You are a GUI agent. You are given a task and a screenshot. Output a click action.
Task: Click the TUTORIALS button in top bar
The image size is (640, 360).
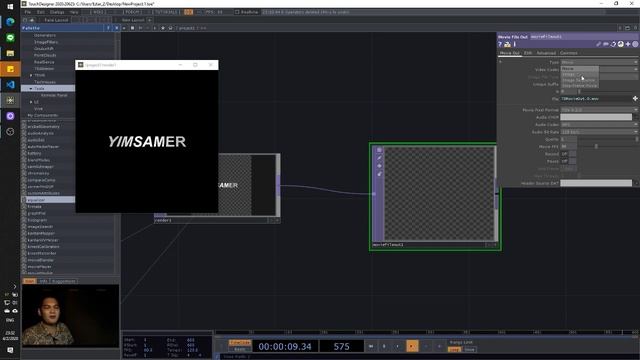(166, 12)
